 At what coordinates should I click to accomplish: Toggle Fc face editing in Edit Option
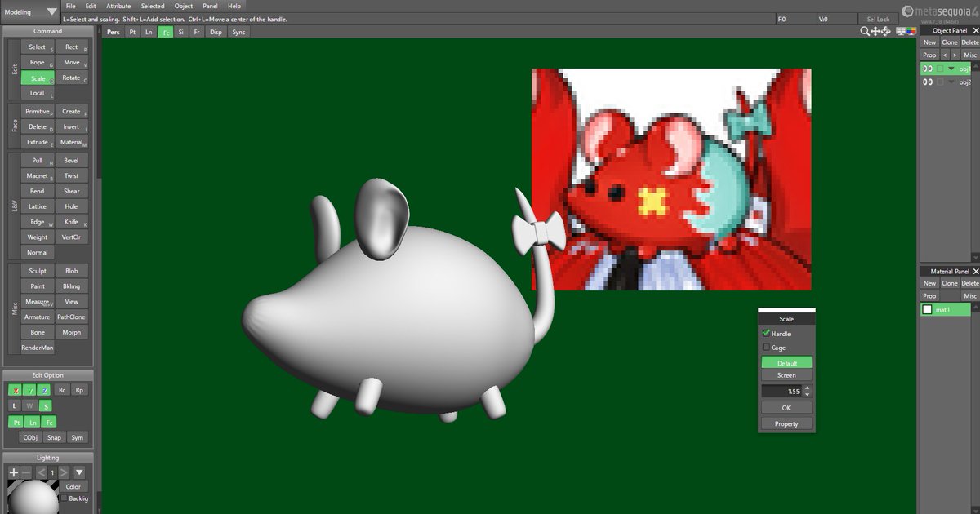(x=49, y=422)
